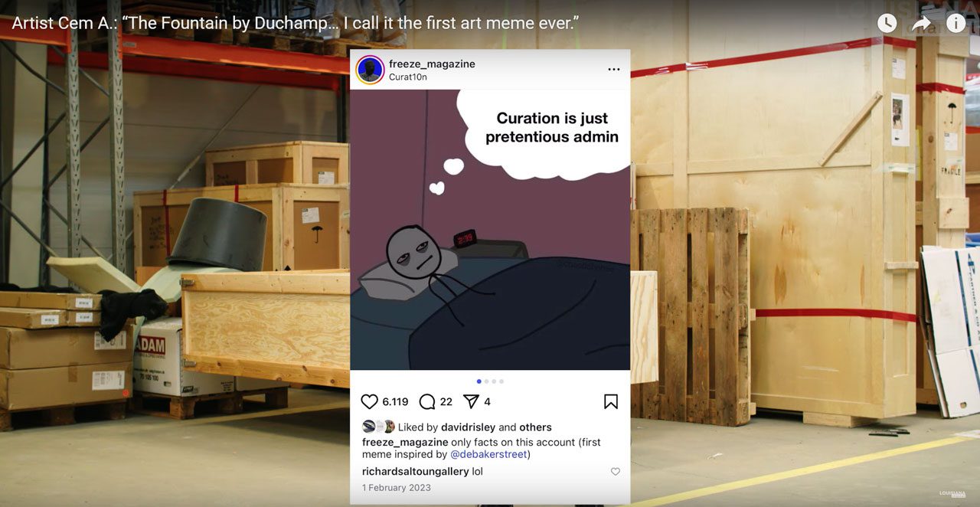Click the davidrisley liked-by name
This screenshot has height=507, width=980.
(x=468, y=427)
